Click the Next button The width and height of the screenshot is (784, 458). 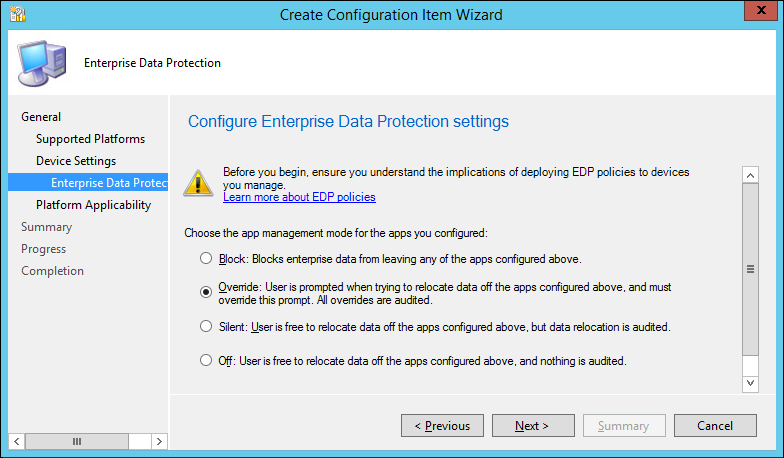click(x=532, y=426)
